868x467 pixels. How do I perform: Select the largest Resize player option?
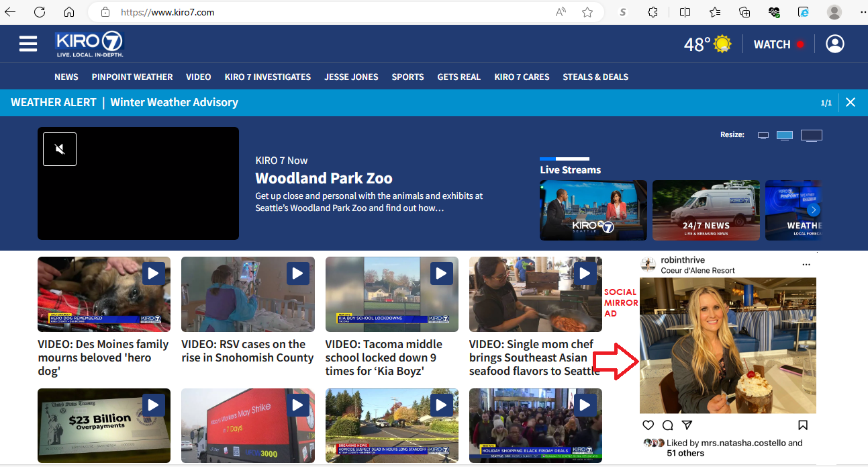[812, 136]
